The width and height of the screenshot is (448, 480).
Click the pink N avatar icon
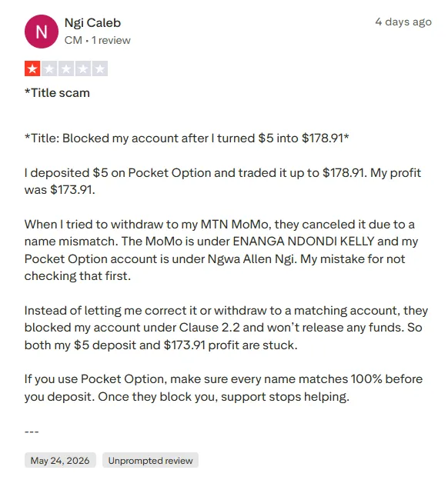42,32
